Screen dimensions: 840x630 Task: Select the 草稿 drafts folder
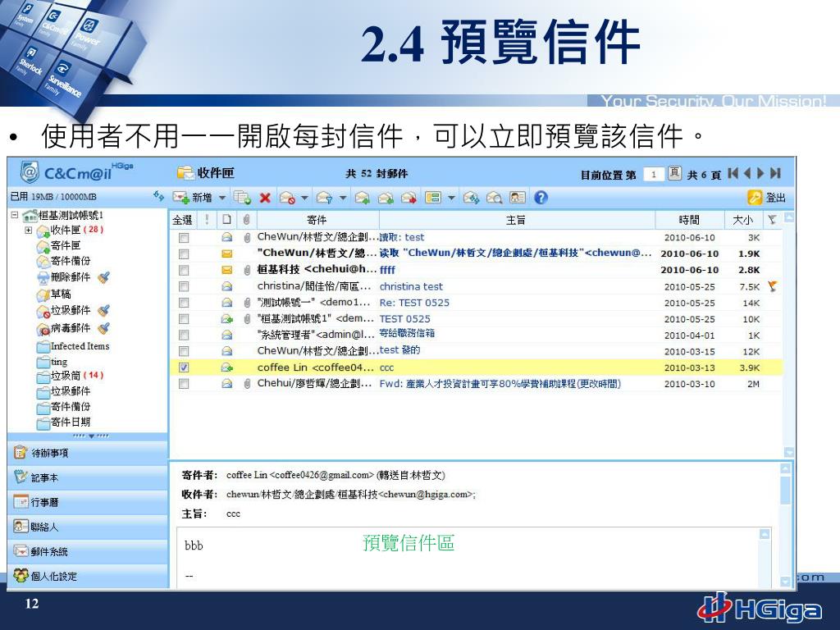coord(54,294)
